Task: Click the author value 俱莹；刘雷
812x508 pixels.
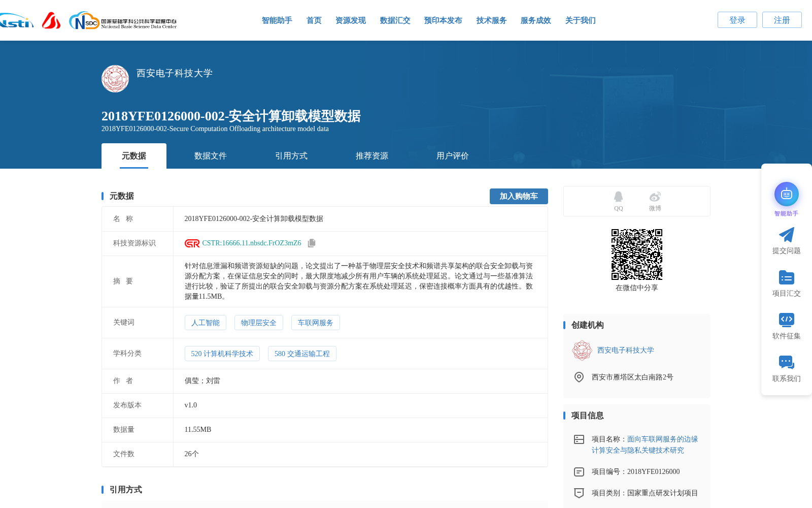Action: tap(202, 381)
